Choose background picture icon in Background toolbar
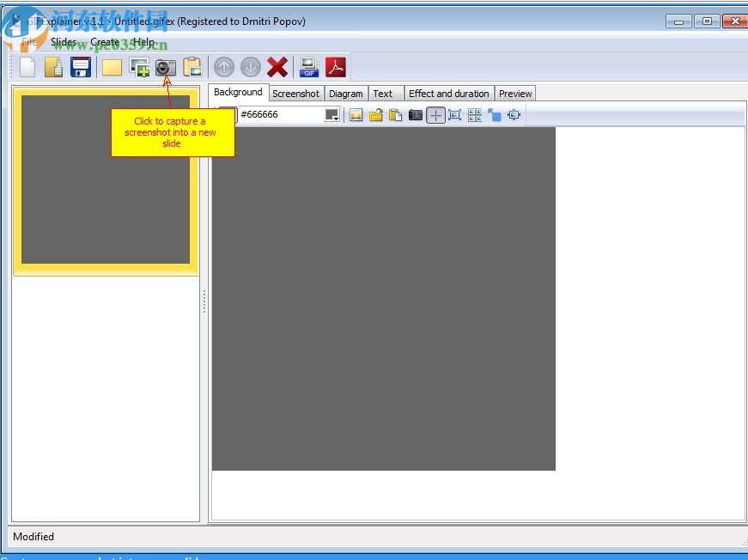 (356, 115)
